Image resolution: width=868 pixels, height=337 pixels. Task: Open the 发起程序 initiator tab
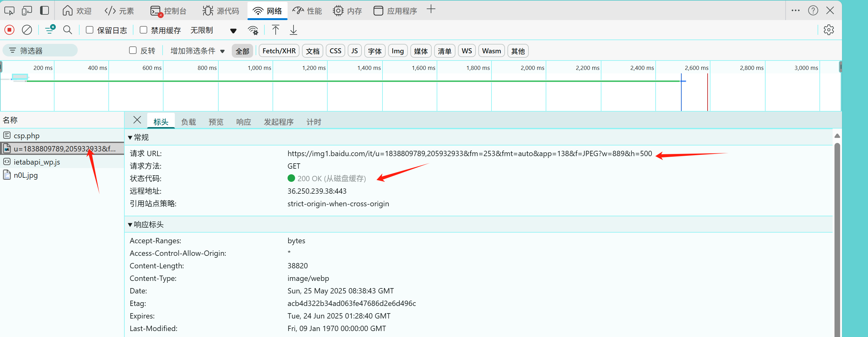(x=279, y=122)
